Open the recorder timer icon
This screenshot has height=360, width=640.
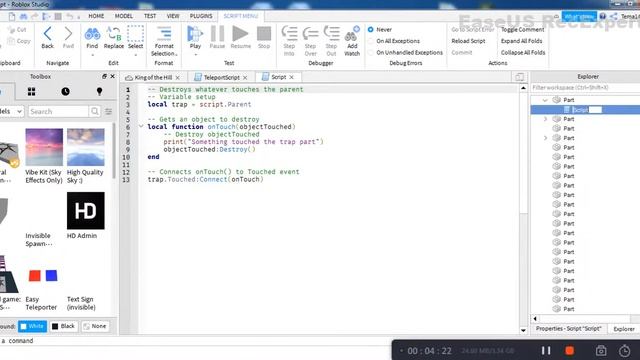pos(624,350)
